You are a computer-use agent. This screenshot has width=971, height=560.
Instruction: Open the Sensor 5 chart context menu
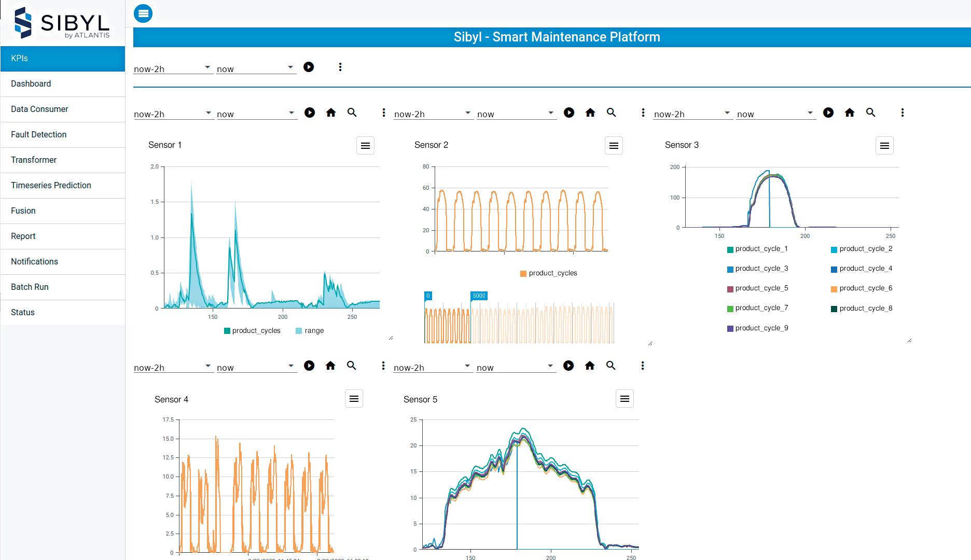(x=625, y=399)
